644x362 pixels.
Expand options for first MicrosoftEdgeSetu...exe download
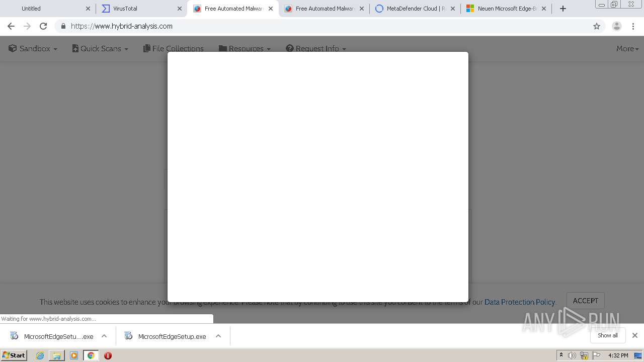(x=104, y=336)
